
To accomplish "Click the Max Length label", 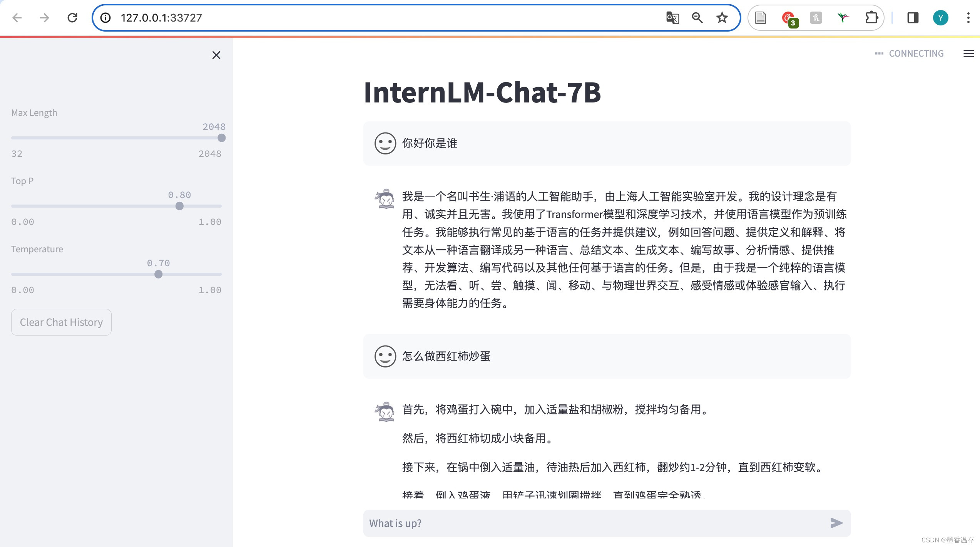I will tap(34, 113).
